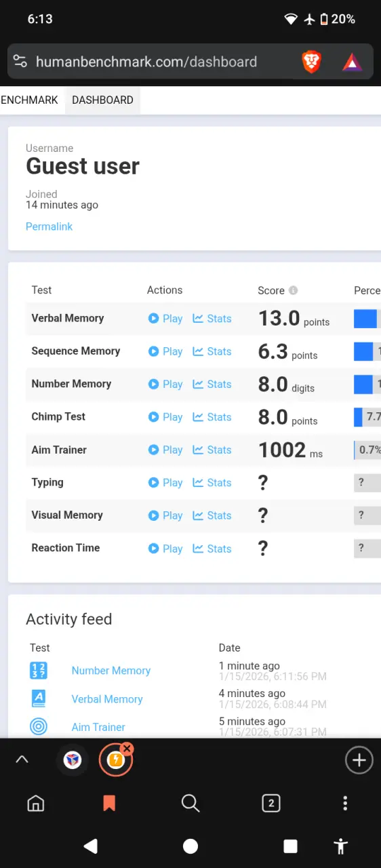Viewport: 381px width, 868px height.
Task: Expand the tab strip chevron
Action: tap(22, 759)
